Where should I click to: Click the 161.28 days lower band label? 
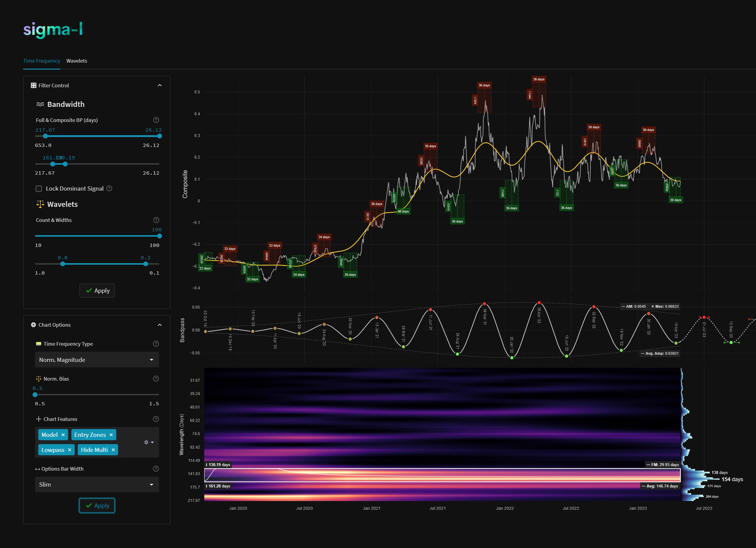[218, 486]
